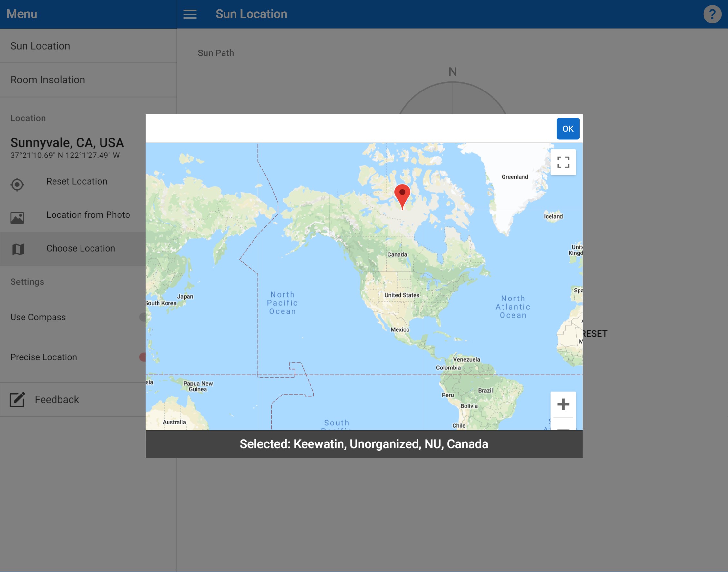Toggle fullscreen map view
Screen dimensions: 728x572
pyautogui.click(x=563, y=162)
